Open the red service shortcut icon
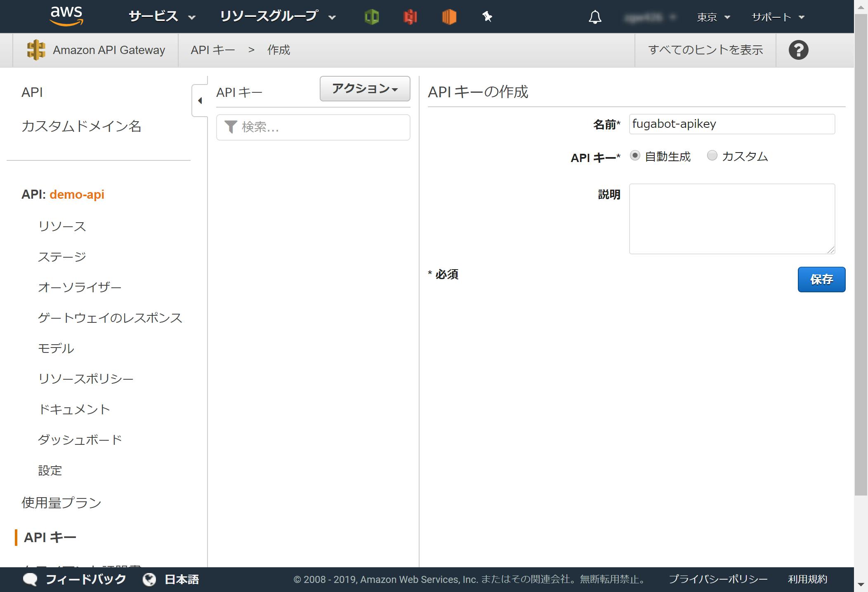The image size is (868, 592). point(410,17)
